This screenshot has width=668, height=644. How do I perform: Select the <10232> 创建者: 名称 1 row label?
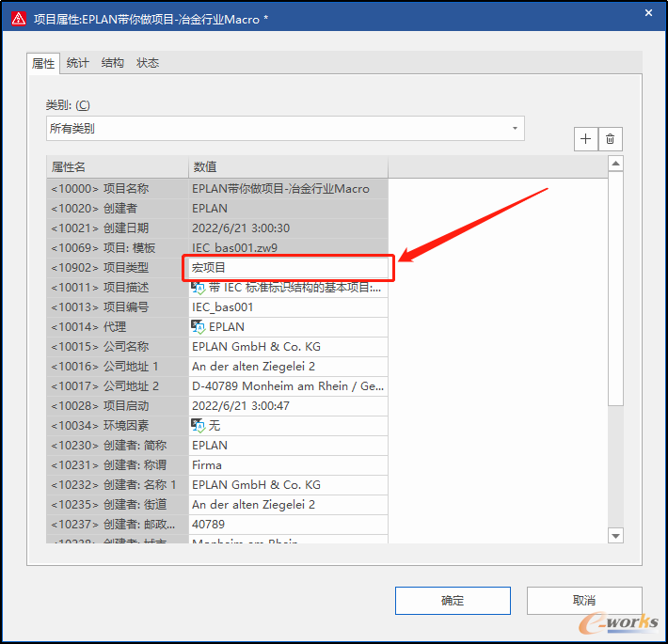[x=118, y=485]
